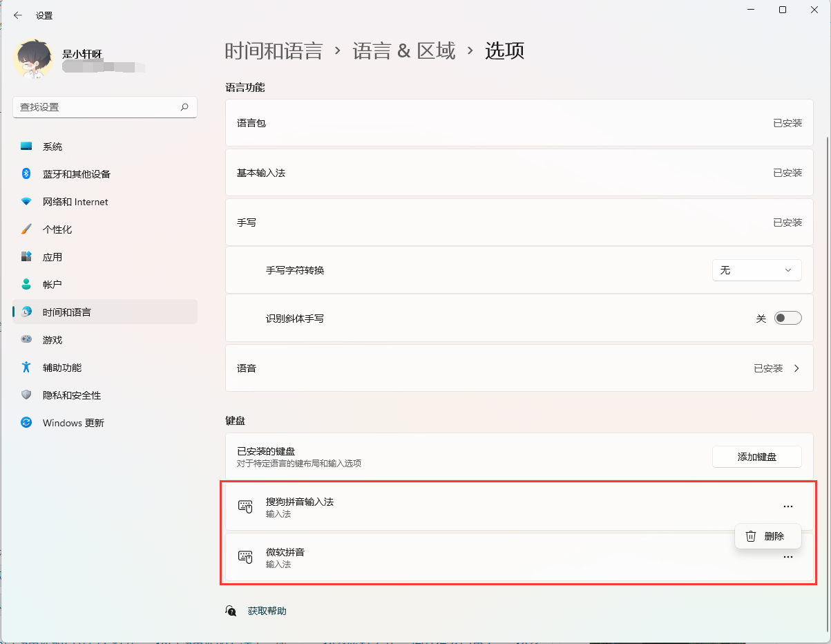The height and width of the screenshot is (644, 831).
Task: Select 删除 in the context menu
Action: (768, 536)
